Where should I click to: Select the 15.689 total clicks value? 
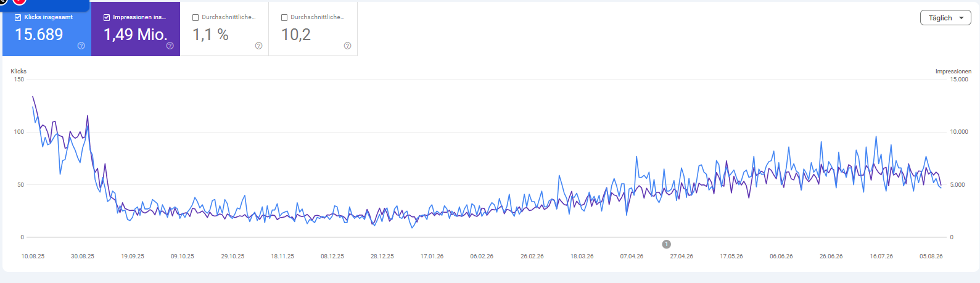click(x=39, y=35)
